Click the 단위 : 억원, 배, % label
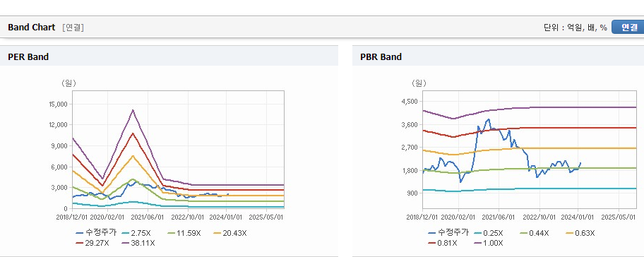 (x=575, y=28)
